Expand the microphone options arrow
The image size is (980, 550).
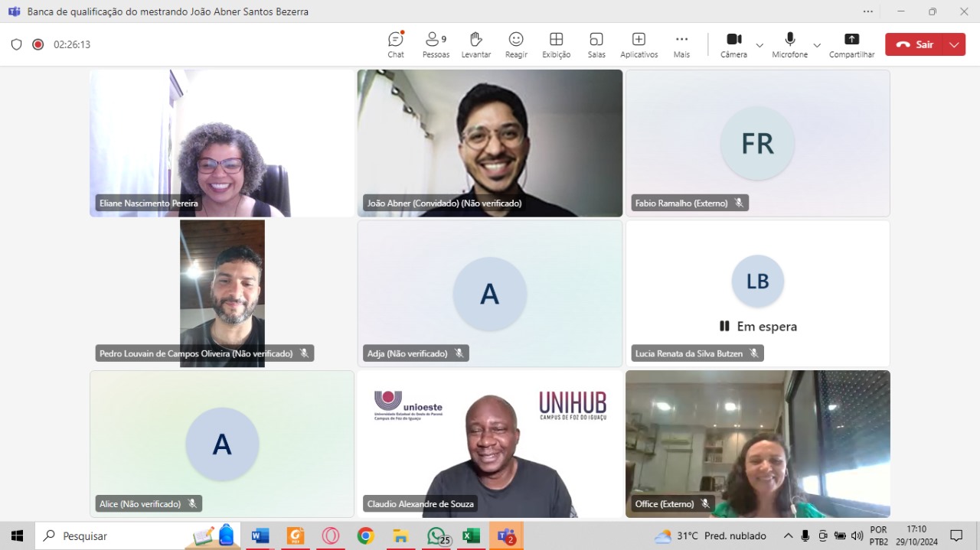(x=817, y=45)
